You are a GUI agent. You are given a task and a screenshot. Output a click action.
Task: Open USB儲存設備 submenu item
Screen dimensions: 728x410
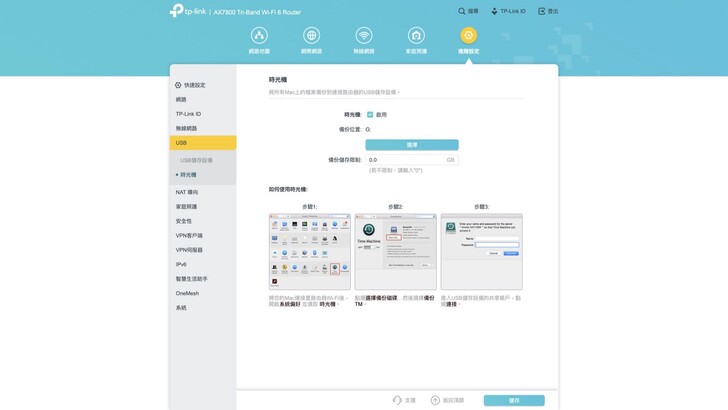click(x=196, y=160)
